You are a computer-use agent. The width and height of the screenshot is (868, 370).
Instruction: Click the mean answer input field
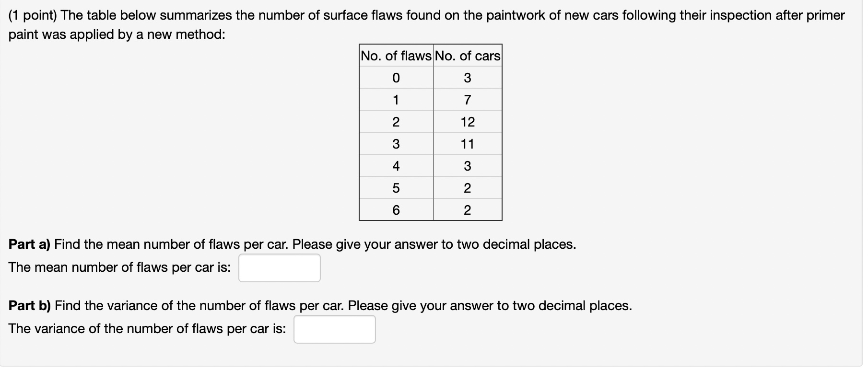coord(280,267)
